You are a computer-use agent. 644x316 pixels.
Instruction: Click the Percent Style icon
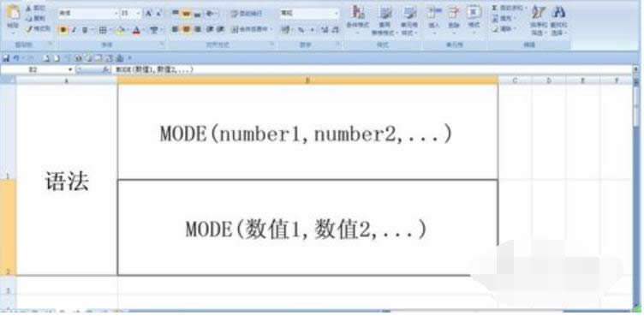click(301, 30)
